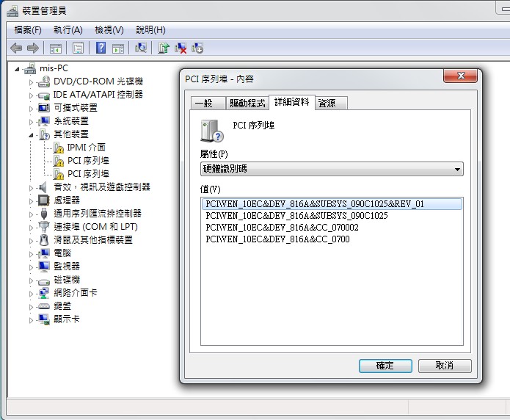This screenshot has height=420, width=510.
Task: Open the 檔案(F) menu
Action: click(x=28, y=30)
